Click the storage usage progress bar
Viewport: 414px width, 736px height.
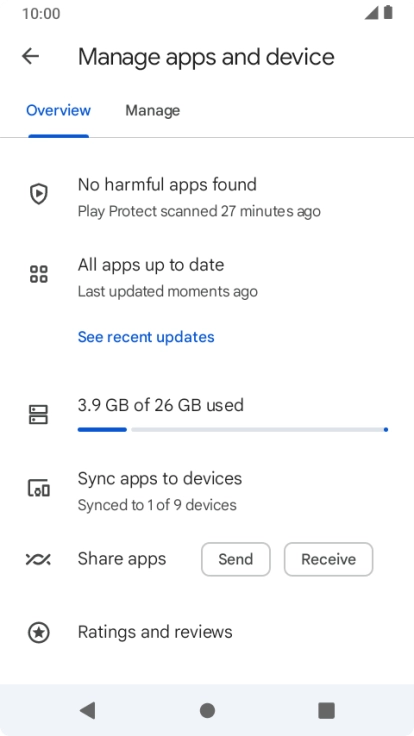(233, 429)
